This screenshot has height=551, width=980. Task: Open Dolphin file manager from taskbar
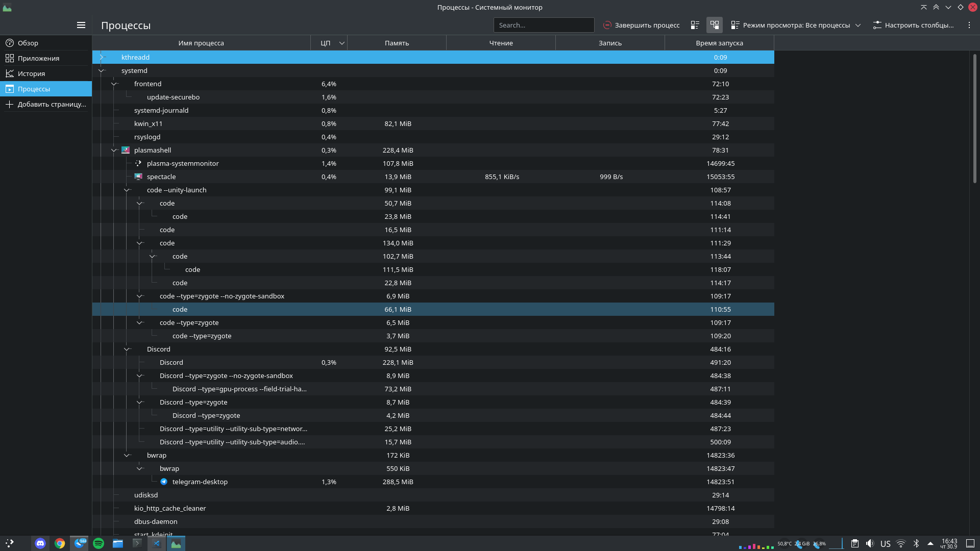pyautogui.click(x=118, y=543)
